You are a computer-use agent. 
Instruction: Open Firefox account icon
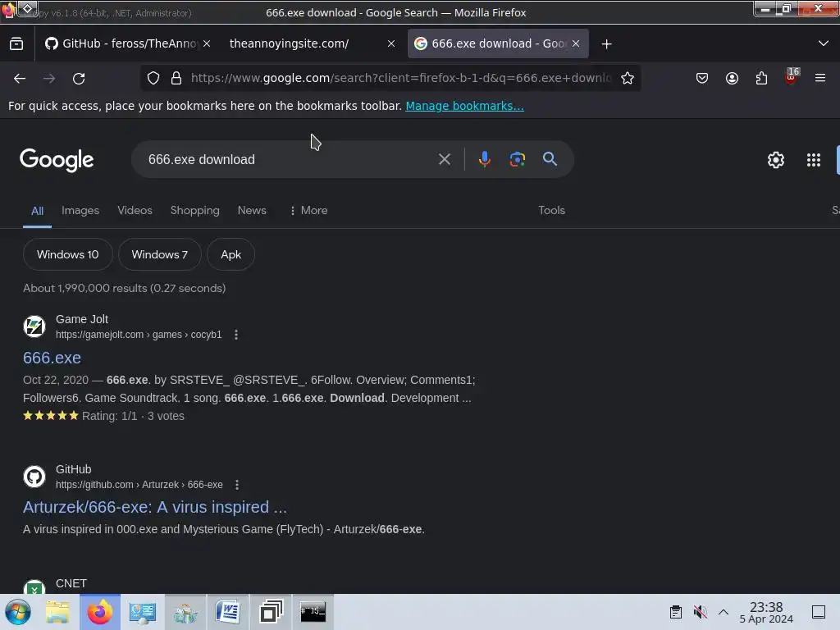732,78
